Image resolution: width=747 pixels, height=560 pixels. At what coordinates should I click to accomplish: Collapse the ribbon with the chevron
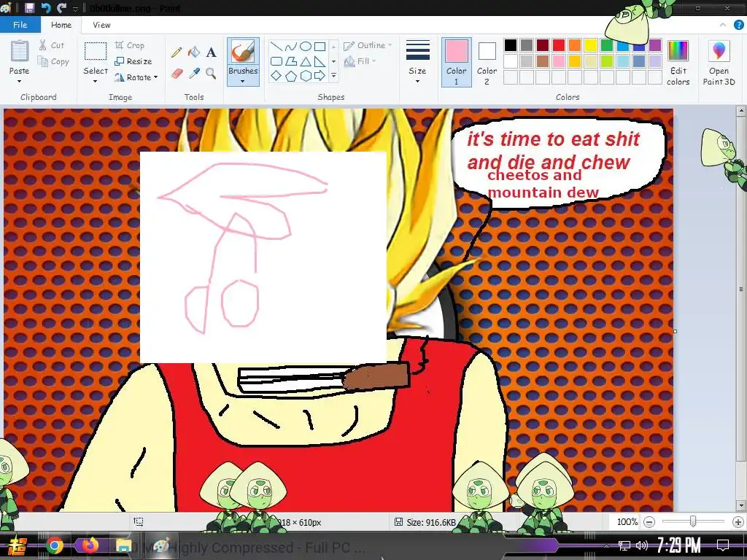pos(723,25)
